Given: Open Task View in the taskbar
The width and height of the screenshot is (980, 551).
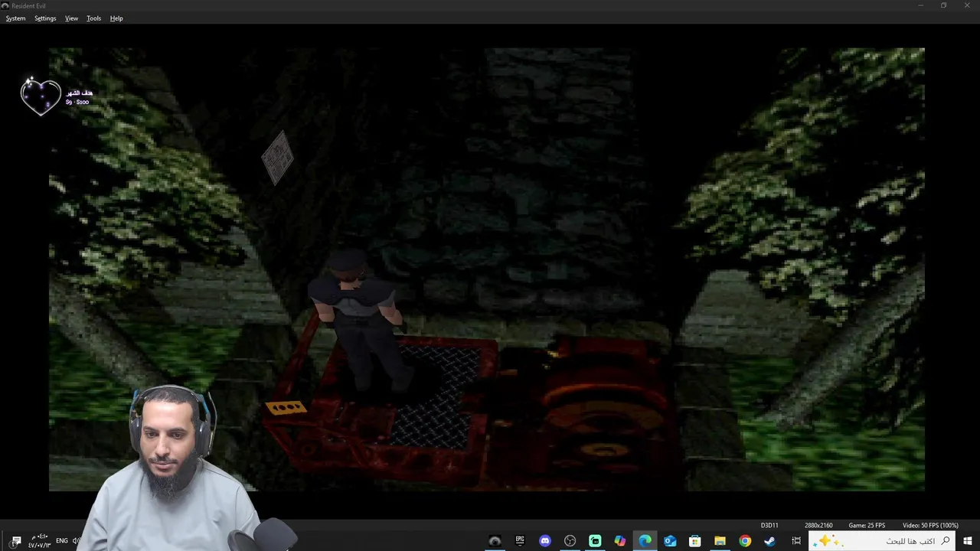Looking at the screenshot, I should pyautogui.click(x=796, y=541).
